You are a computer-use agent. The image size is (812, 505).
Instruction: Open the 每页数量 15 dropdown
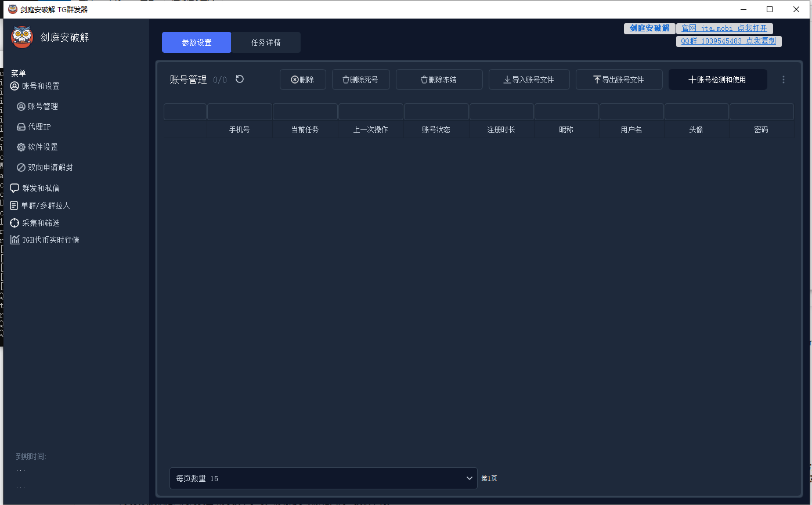323,478
